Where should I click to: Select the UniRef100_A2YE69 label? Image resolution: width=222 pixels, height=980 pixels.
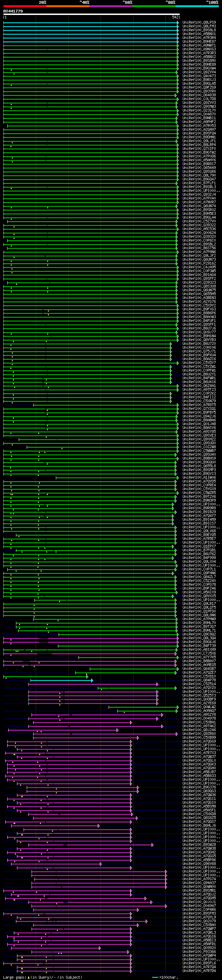[x=199, y=703]
